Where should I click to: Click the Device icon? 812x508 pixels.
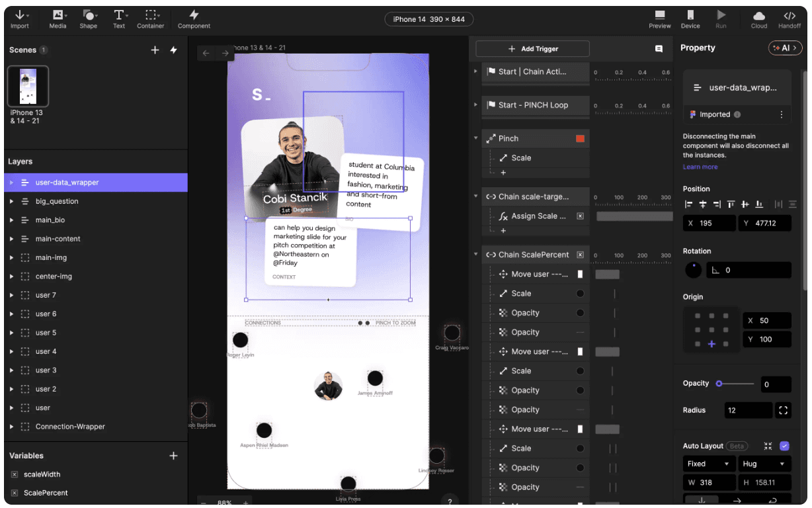tap(690, 15)
